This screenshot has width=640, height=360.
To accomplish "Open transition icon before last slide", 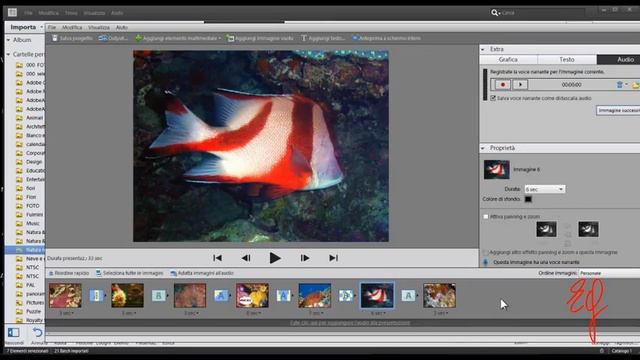I will (408, 296).
